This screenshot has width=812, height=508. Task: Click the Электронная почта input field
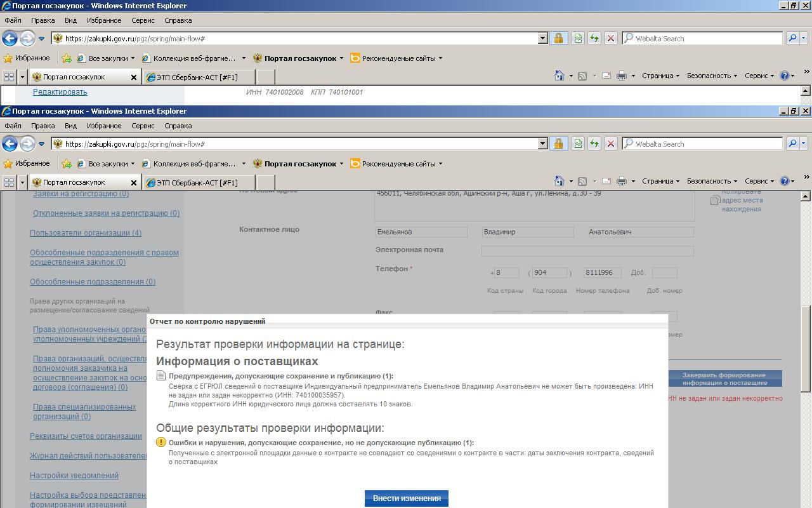tap(587, 251)
